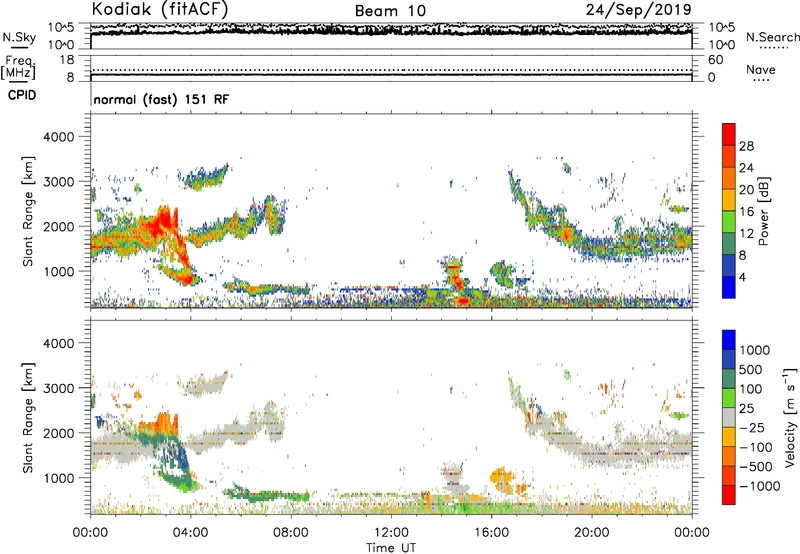Image resolution: width=800 pixels, height=554 pixels.
Task: Click the "Power [dB]" colorbar title
Action: tap(764, 211)
